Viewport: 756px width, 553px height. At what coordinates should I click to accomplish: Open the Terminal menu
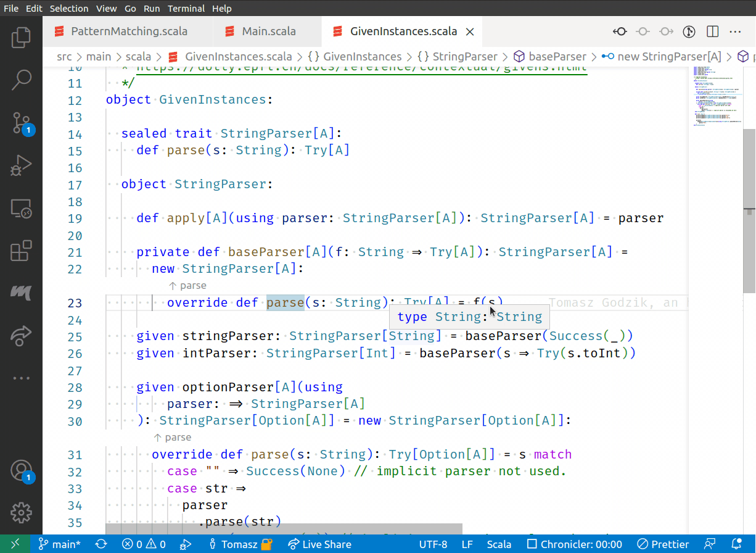tap(186, 8)
